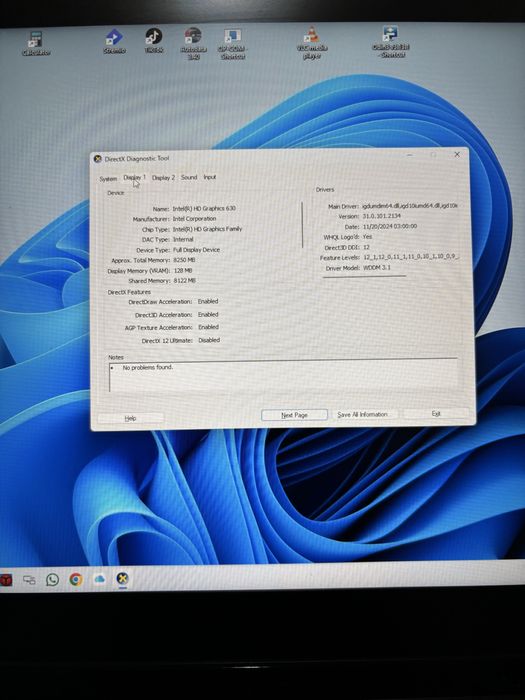Click manufacturer value 'Intel Corporation'

(194, 219)
